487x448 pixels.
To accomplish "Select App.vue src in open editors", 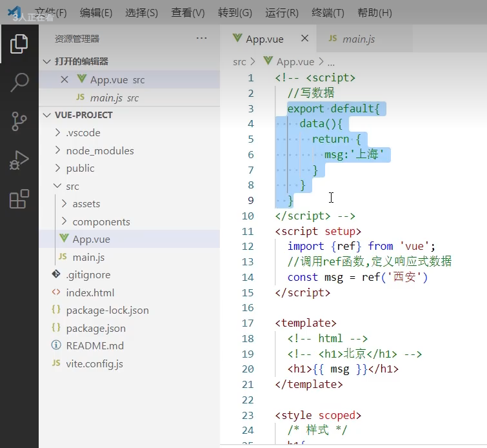I will (x=130, y=79).
